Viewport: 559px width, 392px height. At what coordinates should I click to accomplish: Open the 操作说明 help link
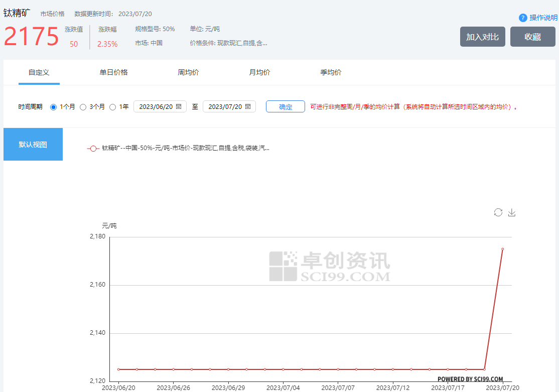(x=543, y=18)
